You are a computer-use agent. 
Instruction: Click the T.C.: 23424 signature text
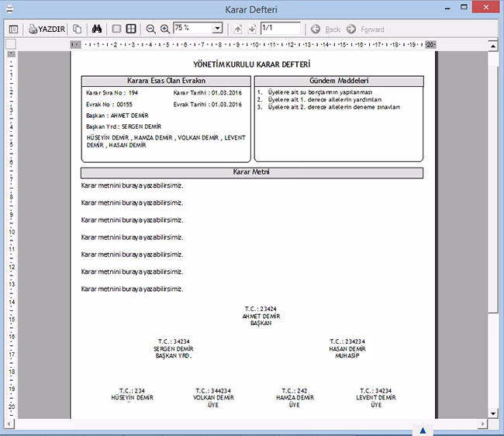261,309
